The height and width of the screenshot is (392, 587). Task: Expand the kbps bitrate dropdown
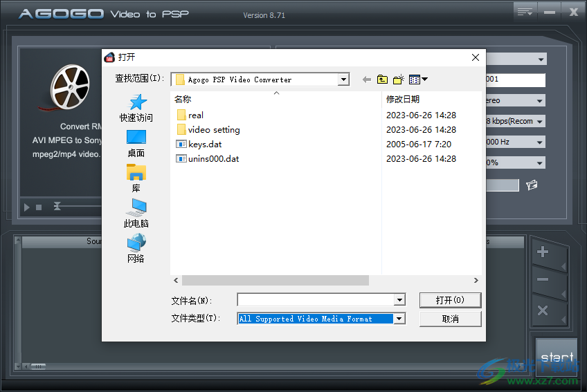(539, 121)
